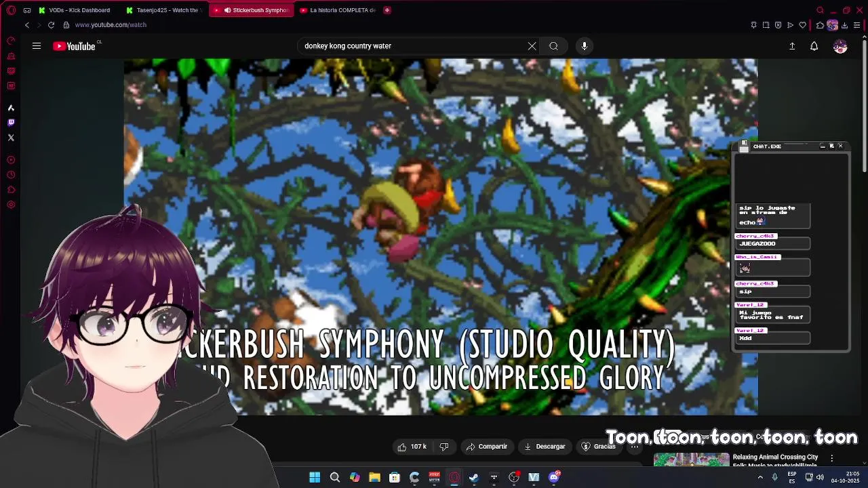This screenshot has width=868, height=488.
Task: Open Relaxing Animal Crossing City Folk title
Action: 775,461
